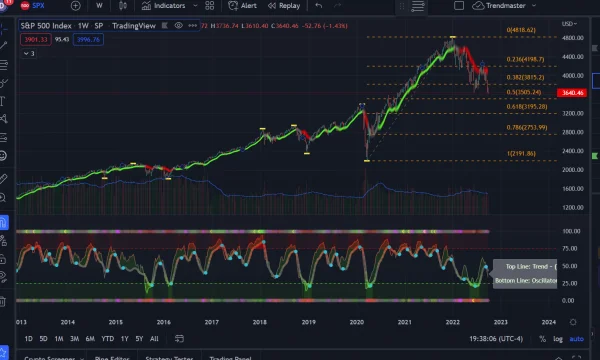The image size is (600, 360).
Task: Click the red 3640.46 current price label
Action: point(572,93)
